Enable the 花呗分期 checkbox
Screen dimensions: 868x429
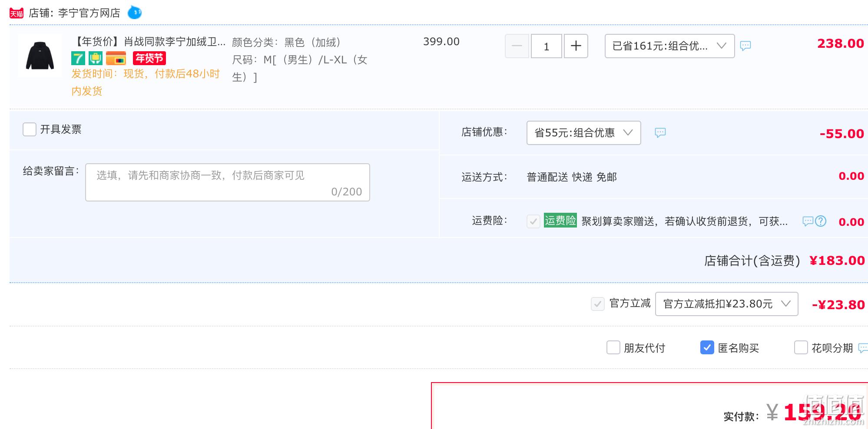[801, 347]
